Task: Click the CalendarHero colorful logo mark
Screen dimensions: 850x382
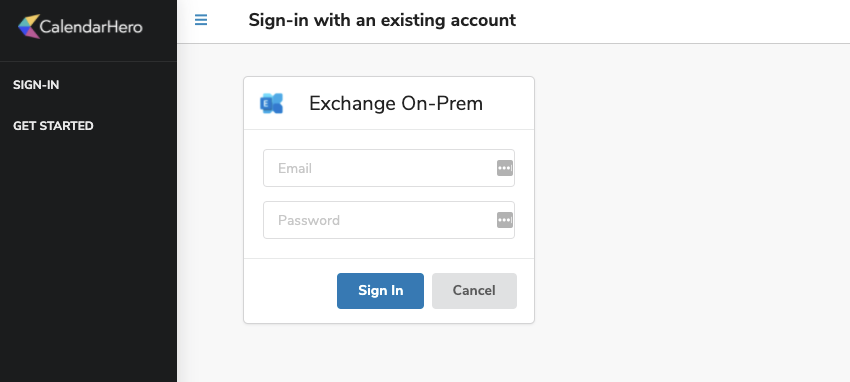Action: pyautogui.click(x=29, y=26)
